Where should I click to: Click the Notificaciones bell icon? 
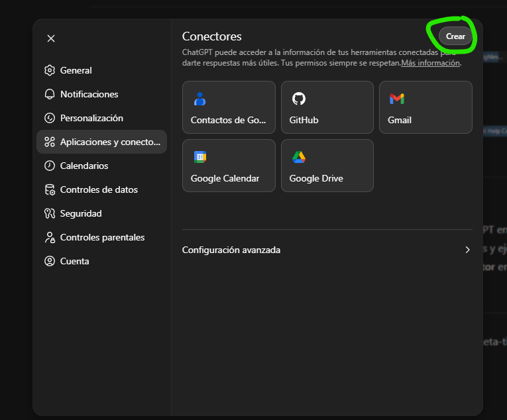coord(50,94)
